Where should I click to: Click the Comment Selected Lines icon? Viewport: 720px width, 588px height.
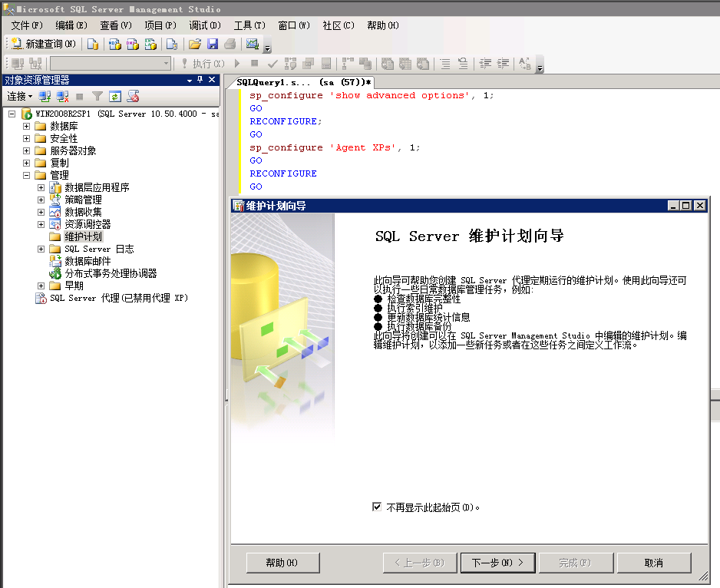[445, 64]
